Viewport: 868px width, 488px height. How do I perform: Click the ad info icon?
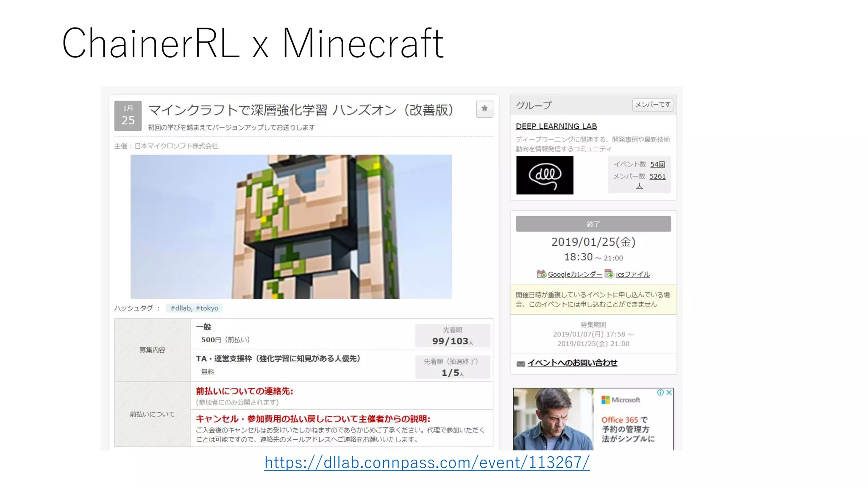pos(660,392)
